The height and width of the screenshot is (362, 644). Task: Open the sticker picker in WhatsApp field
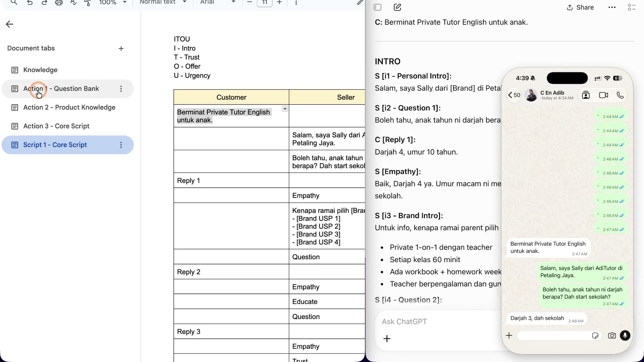coord(595,336)
